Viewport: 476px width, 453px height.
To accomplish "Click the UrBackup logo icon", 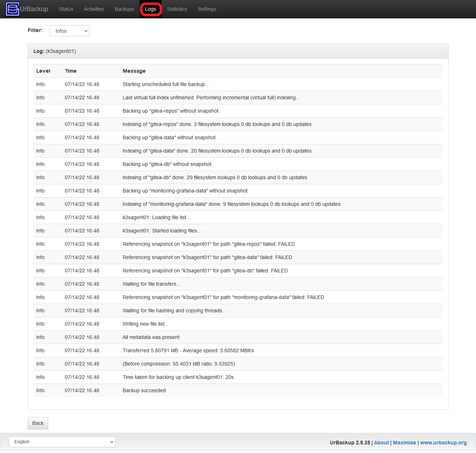I will (x=13, y=9).
